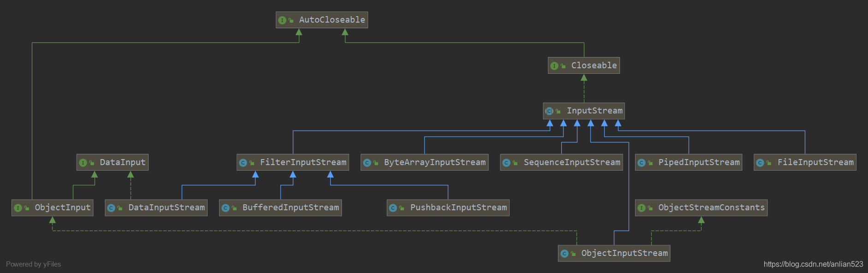Click the visibility lock icon on ObjectStreamConstants
The image size is (868, 273).
[x=650, y=208]
